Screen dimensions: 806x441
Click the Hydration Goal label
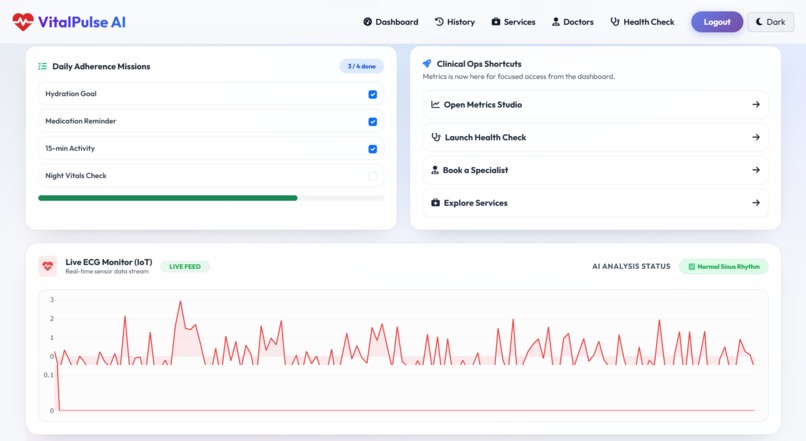71,94
